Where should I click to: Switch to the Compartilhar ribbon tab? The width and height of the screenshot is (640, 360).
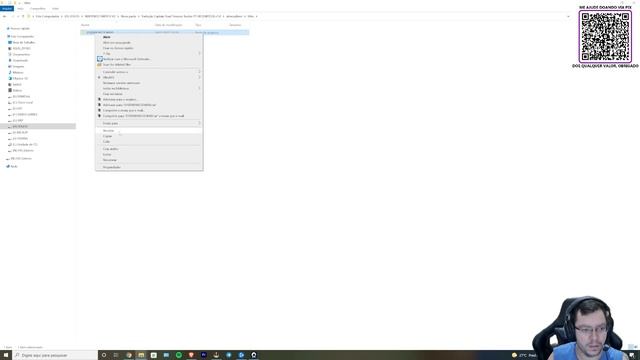tap(38, 9)
